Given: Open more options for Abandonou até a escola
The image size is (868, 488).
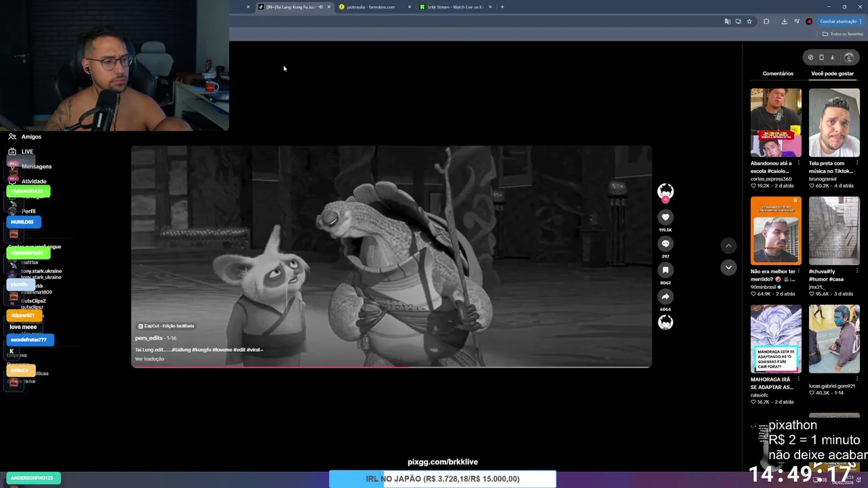Looking at the screenshot, I should click(x=800, y=163).
